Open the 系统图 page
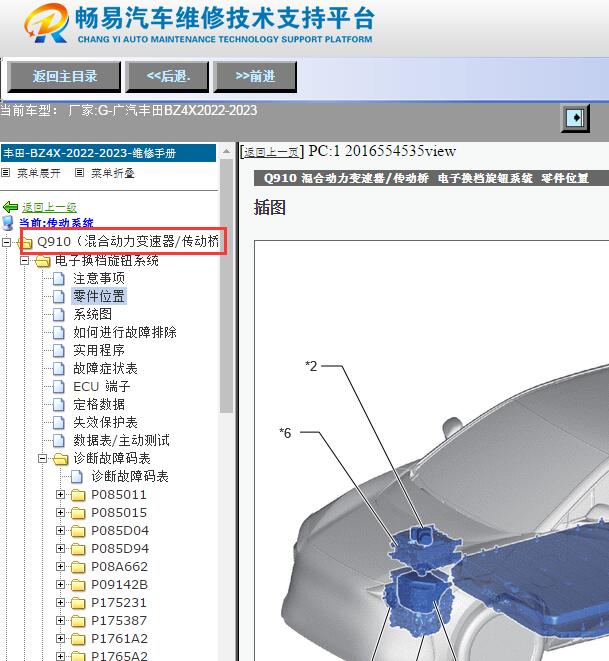 (x=93, y=314)
